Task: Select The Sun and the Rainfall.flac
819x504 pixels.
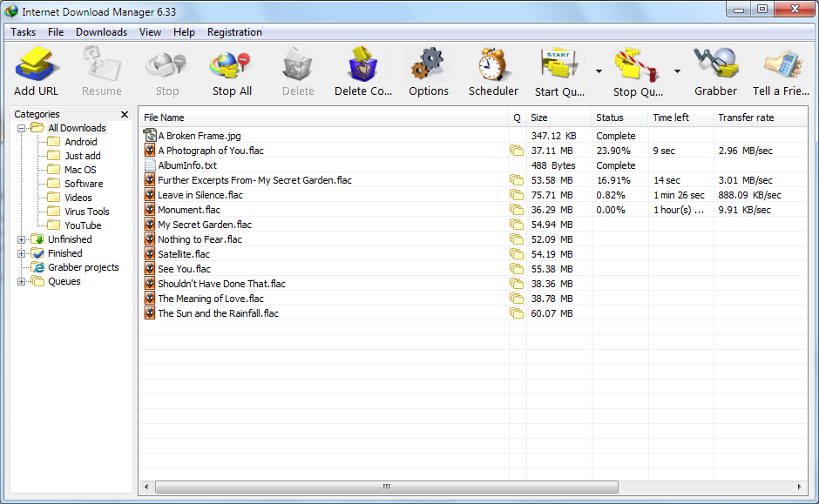Action: click(x=219, y=313)
